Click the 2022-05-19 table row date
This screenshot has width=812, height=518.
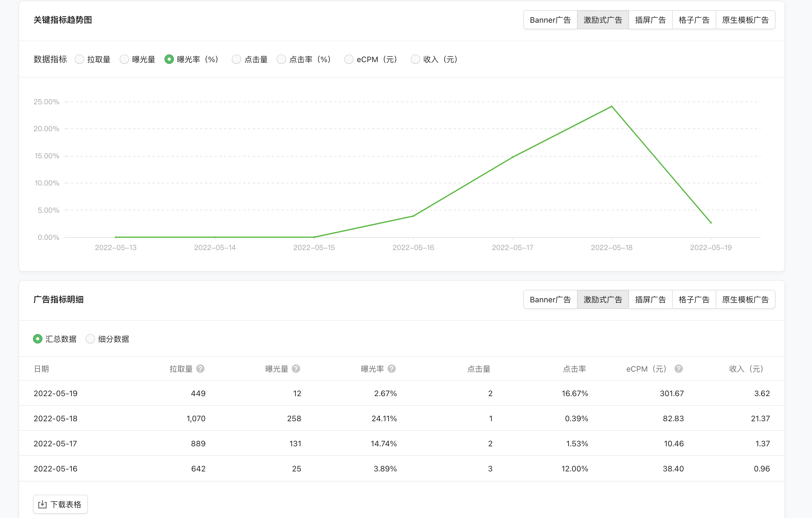56,393
